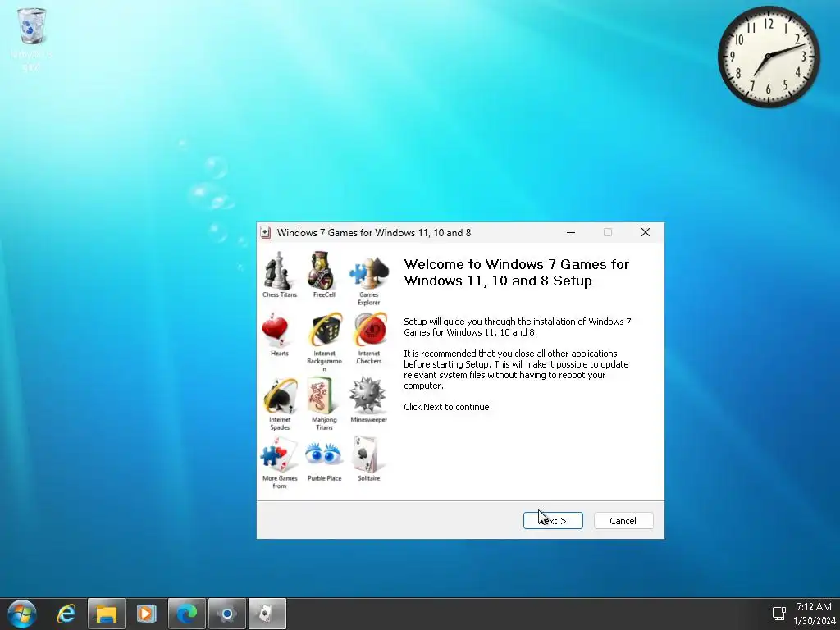
Task: Open the taskbar date and time
Action: (814, 614)
